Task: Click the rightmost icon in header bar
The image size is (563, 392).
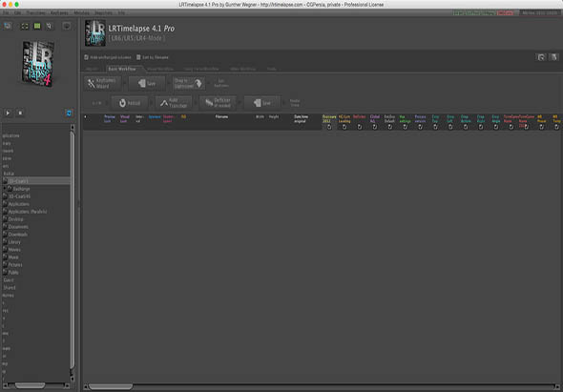Action: (554, 57)
